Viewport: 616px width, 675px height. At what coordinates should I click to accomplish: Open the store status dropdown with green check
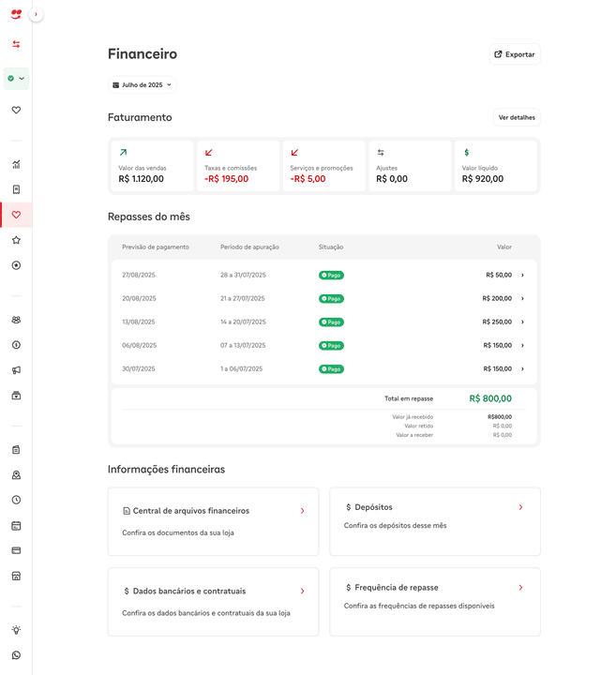(x=16, y=79)
